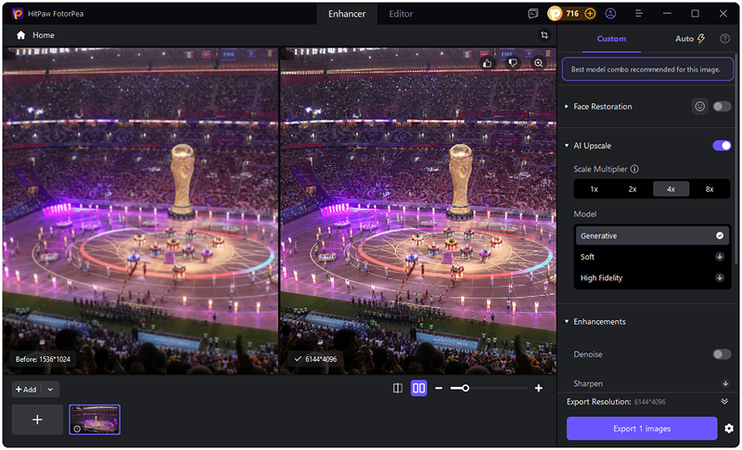
Task: Toggle the AI Upscale switch off
Action: 722,146
